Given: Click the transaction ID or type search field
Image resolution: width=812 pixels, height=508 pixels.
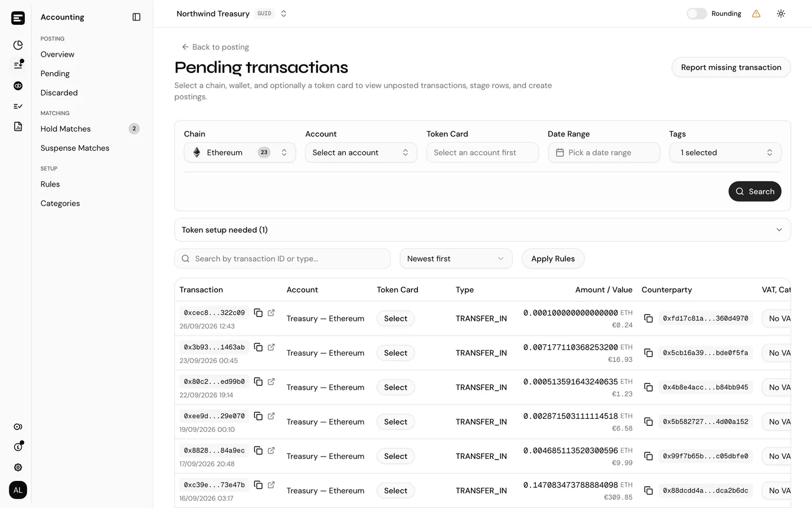Looking at the screenshot, I should [x=283, y=259].
